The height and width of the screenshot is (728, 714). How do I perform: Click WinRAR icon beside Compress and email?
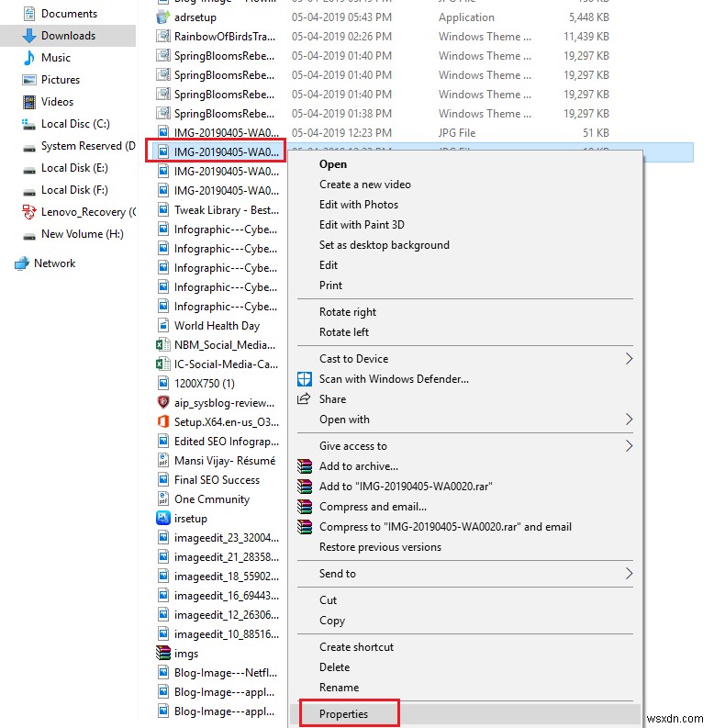(x=305, y=507)
